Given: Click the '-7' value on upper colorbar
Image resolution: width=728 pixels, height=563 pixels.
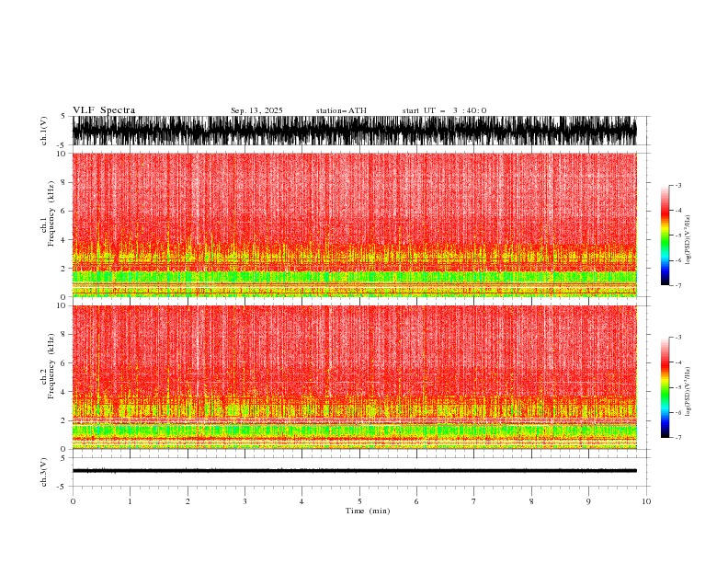Looking at the screenshot, I should point(677,285).
